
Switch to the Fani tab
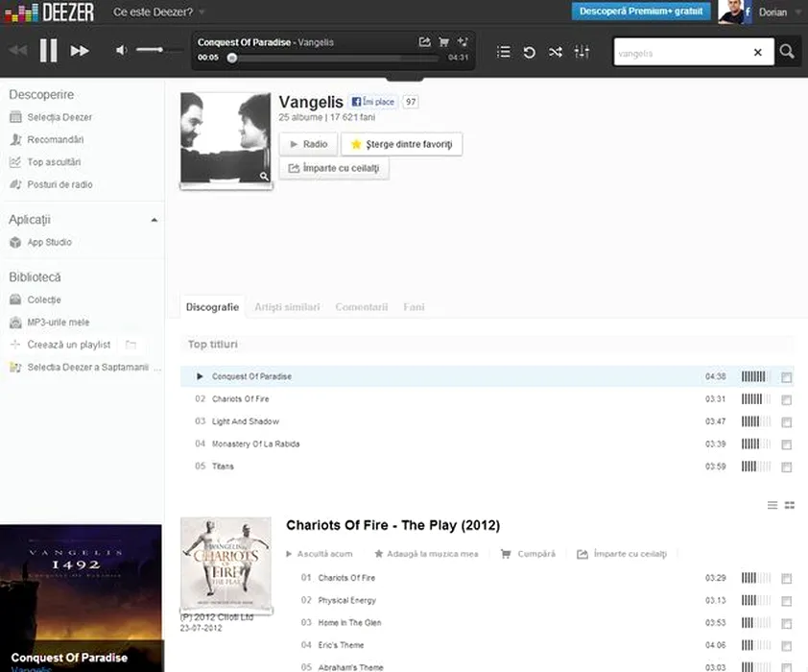[414, 307]
